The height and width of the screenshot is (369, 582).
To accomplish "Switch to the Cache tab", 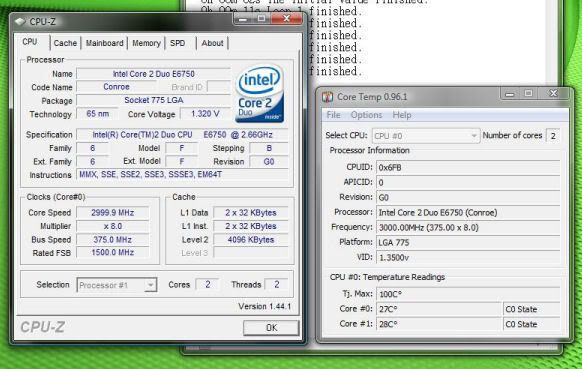I will coord(65,43).
